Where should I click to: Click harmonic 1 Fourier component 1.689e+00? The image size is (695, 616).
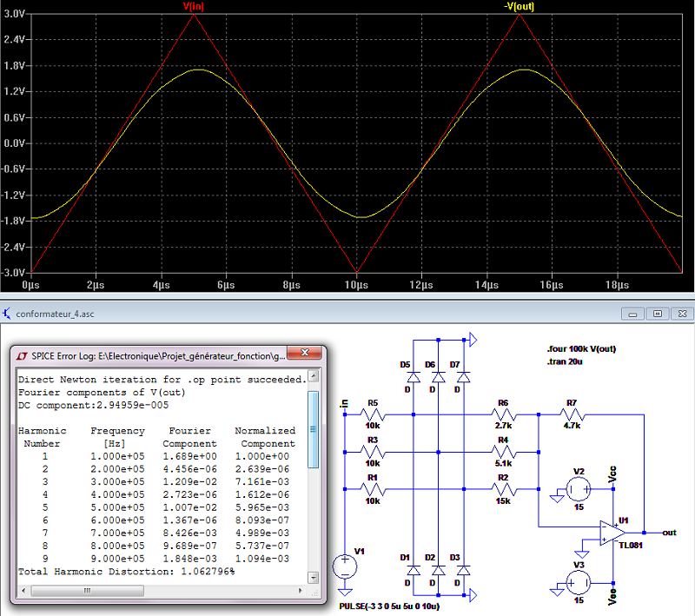point(189,456)
